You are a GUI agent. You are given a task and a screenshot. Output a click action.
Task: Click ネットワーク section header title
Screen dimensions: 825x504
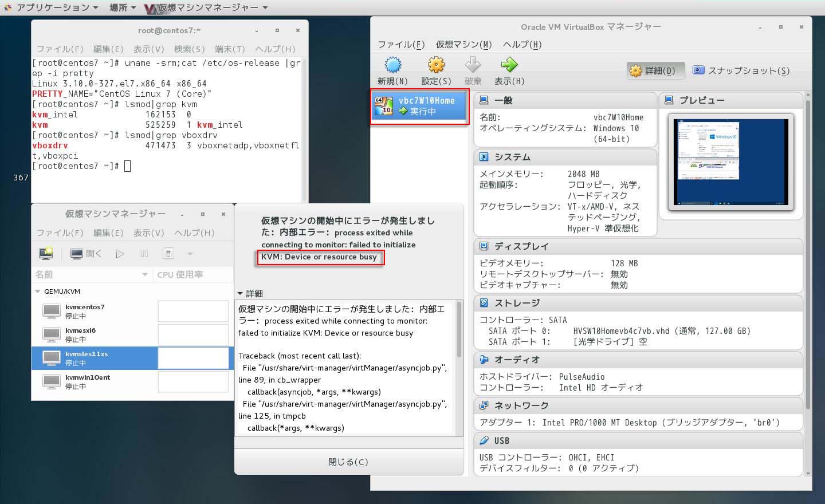521,405
